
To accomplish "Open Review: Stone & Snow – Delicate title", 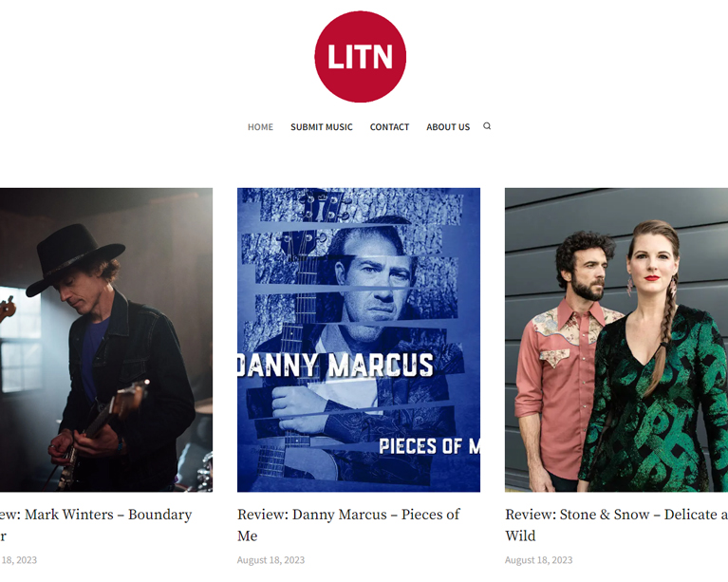I will click(x=616, y=525).
